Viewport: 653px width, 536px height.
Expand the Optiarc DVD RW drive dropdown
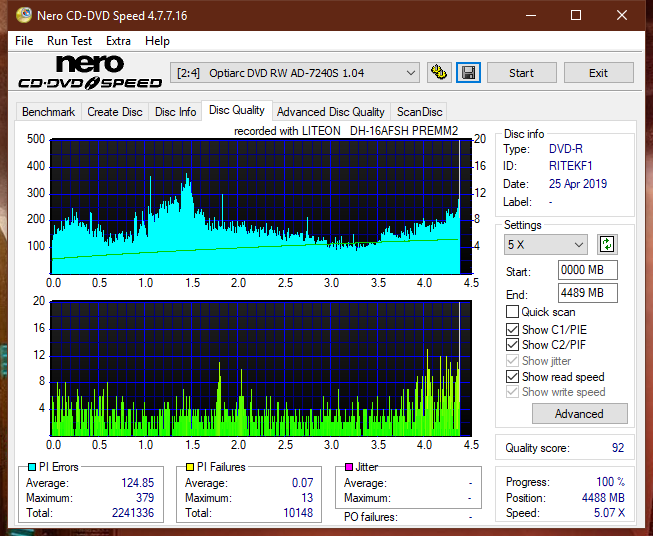[x=294, y=73]
